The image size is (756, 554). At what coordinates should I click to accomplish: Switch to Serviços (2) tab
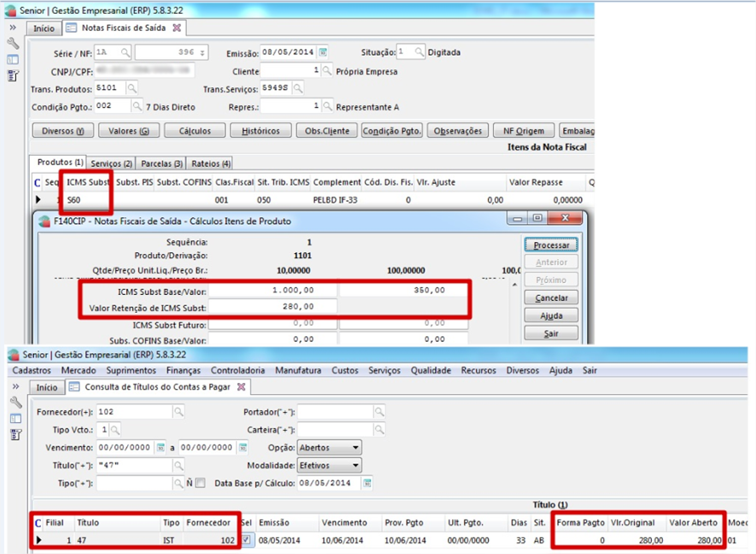(x=111, y=163)
